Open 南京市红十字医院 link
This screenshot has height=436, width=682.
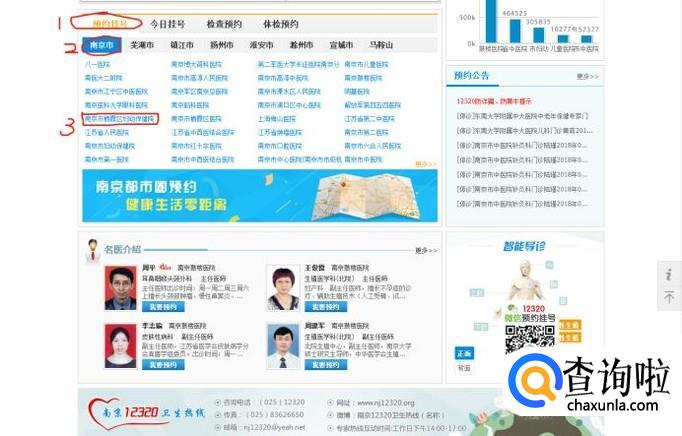(196, 146)
